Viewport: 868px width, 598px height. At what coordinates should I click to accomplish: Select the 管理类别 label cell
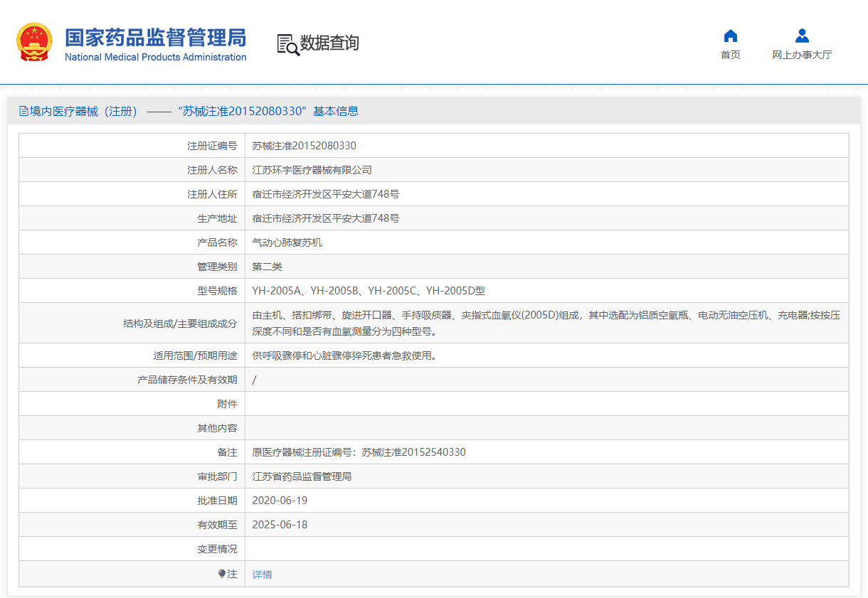point(132,267)
